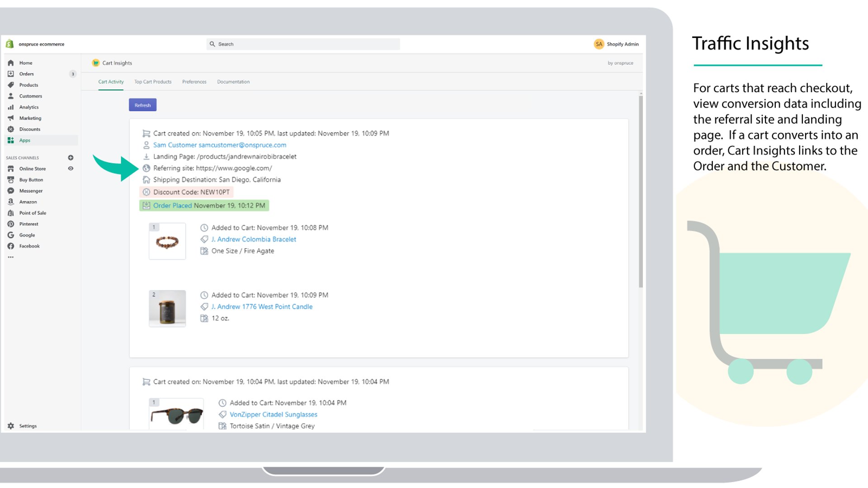
Task: Click 'Shipping Destination: San Diego, California' text
Action: point(217,180)
